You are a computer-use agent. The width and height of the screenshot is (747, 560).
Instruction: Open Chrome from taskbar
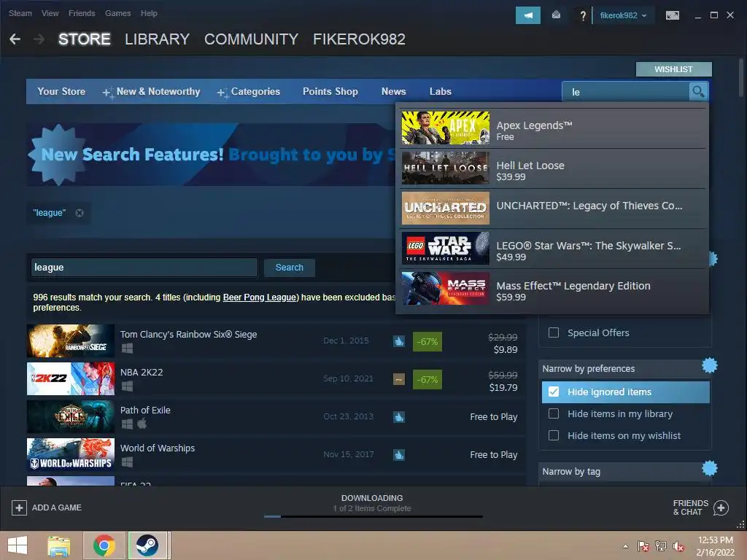click(x=104, y=545)
